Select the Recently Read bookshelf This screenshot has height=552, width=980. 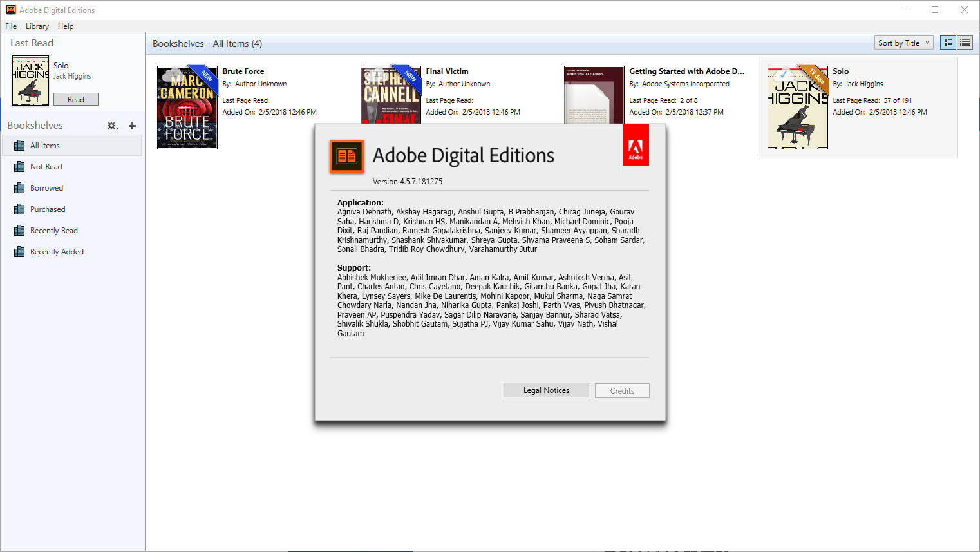tap(71, 231)
